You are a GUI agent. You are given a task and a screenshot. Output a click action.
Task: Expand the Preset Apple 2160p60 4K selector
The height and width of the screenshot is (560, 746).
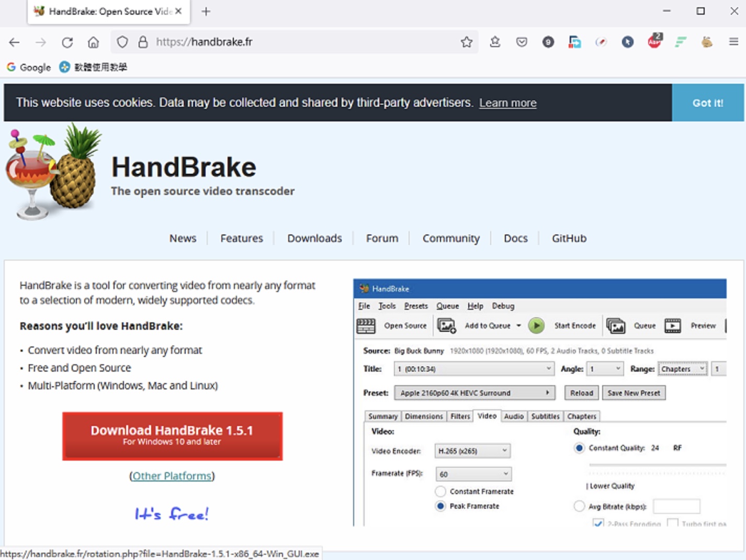pyautogui.click(x=474, y=393)
